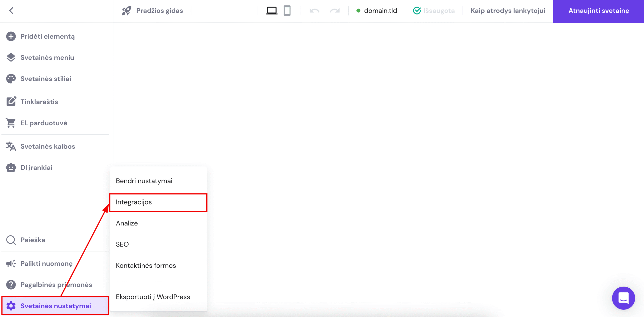
Task: Open the support chat bubble
Action: click(623, 298)
